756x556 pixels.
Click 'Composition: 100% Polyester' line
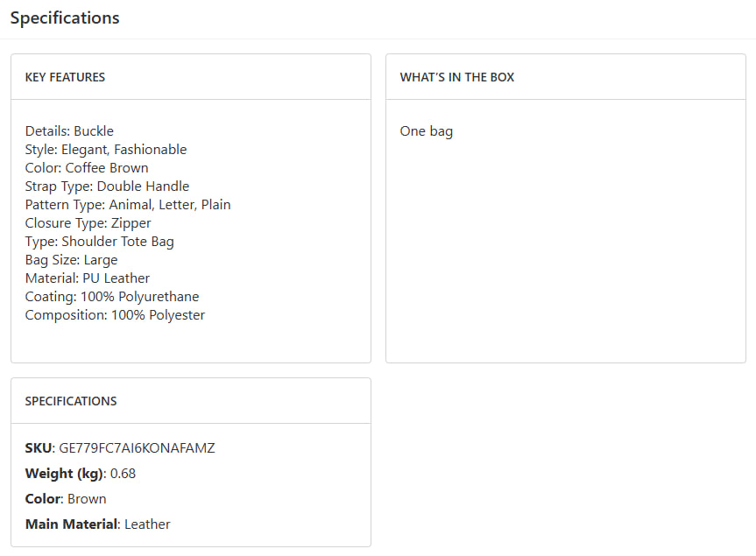click(x=115, y=315)
